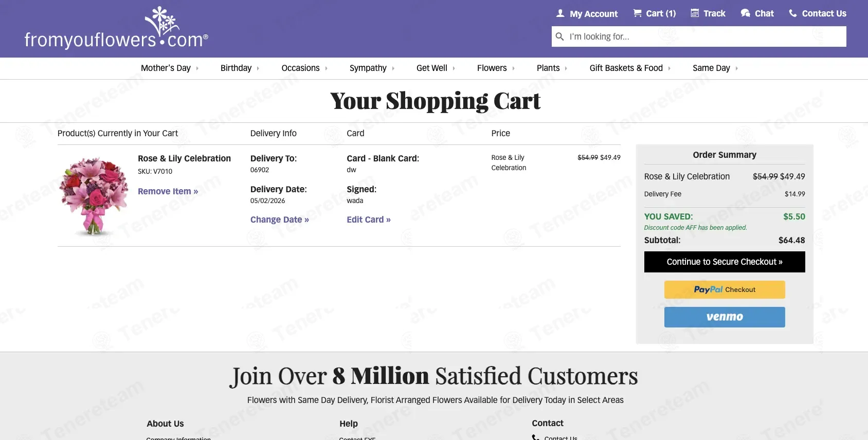Click the Order Summary heading

[x=725, y=155]
